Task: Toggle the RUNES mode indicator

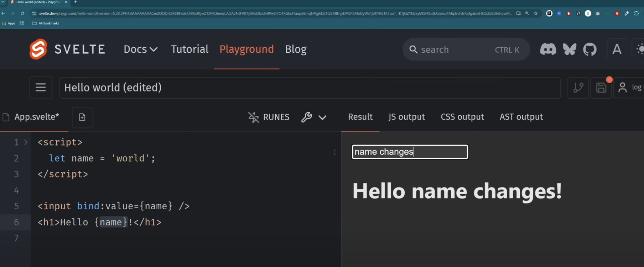Action: (x=269, y=117)
